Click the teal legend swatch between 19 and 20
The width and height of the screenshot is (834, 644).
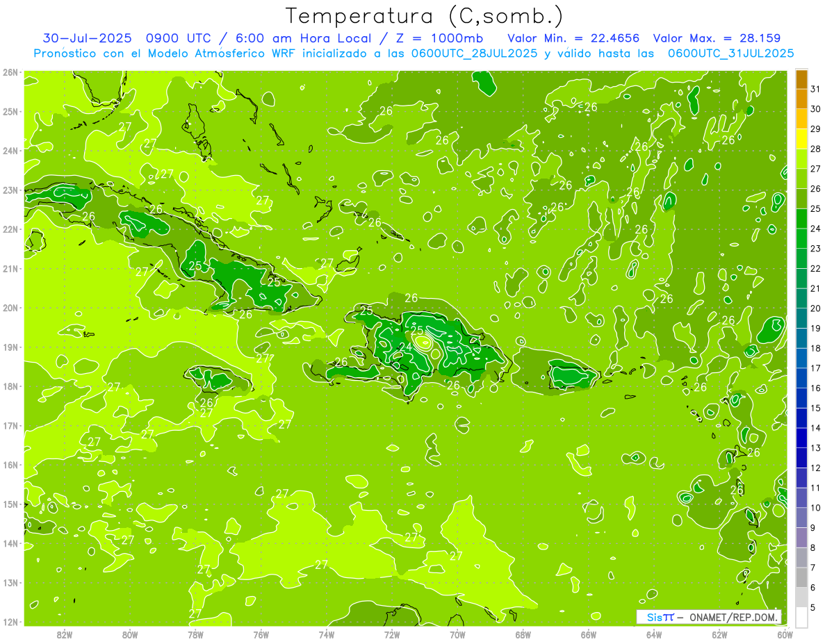click(x=801, y=318)
